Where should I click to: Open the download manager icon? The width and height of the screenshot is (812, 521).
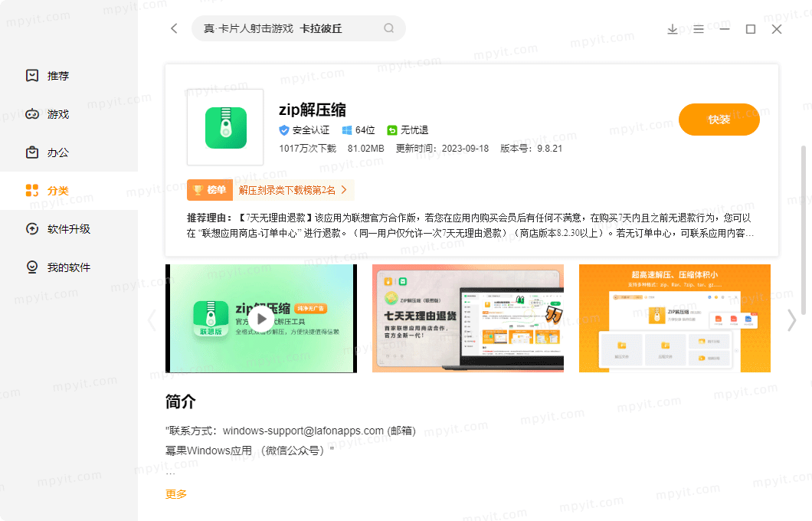click(x=672, y=29)
